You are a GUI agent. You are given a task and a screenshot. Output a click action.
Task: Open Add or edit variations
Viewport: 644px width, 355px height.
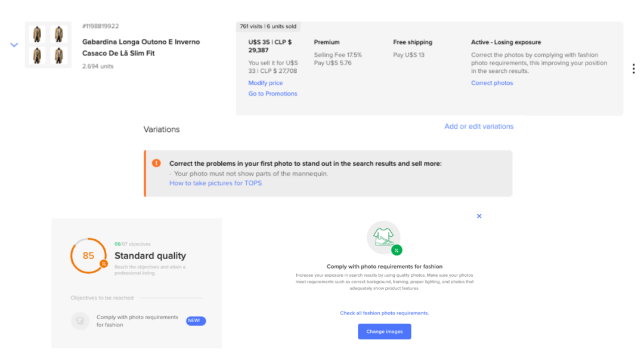pos(479,126)
